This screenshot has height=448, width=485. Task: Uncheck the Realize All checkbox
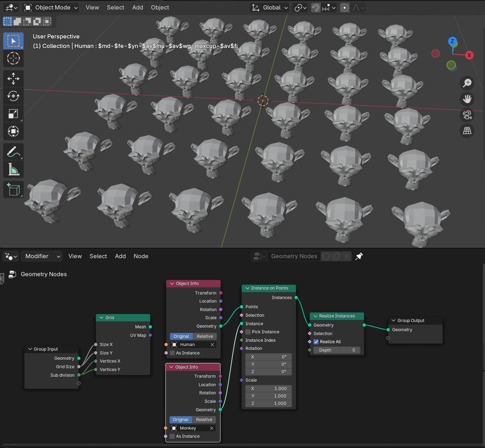coord(316,342)
